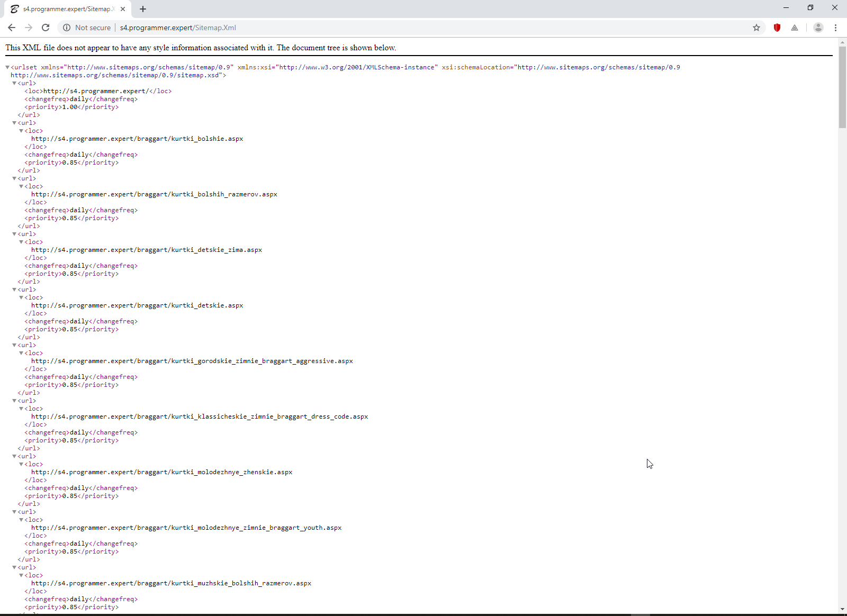This screenshot has height=616, width=847.
Task: Go forward to the next page
Action: pyautogui.click(x=29, y=28)
